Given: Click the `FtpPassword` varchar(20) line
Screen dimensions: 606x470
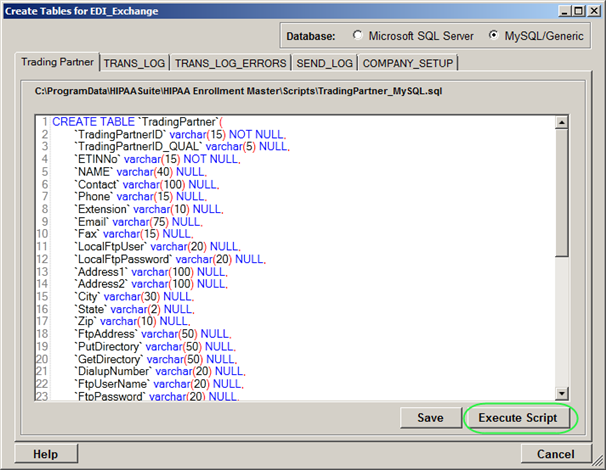Looking at the screenshot, I should (157, 396).
